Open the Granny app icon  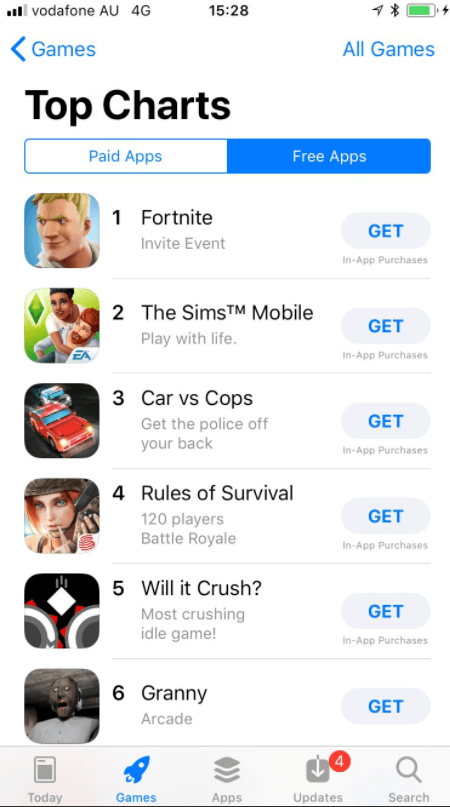(x=62, y=706)
